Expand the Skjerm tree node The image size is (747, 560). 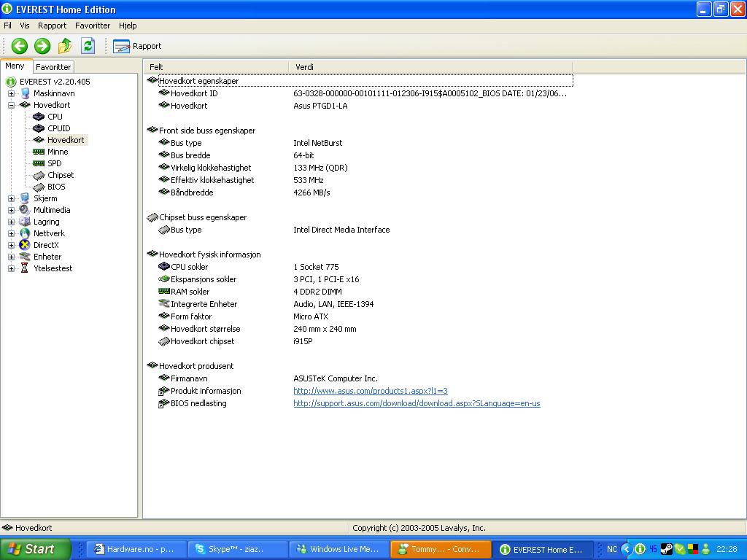click(12, 198)
